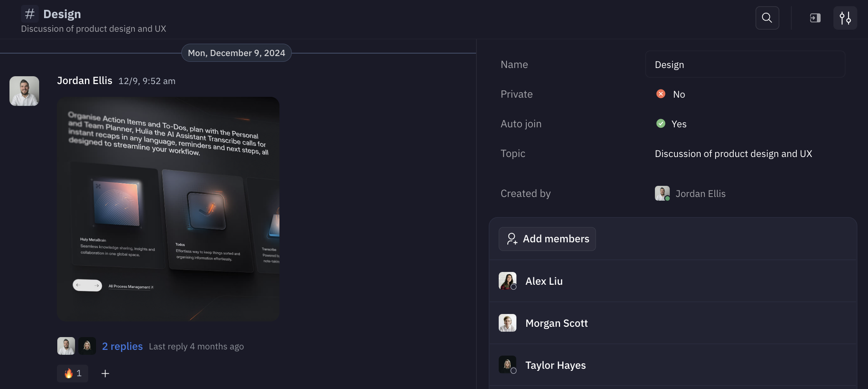Select member Taylor Hayes
Image resolution: width=868 pixels, height=389 pixels.
673,365
